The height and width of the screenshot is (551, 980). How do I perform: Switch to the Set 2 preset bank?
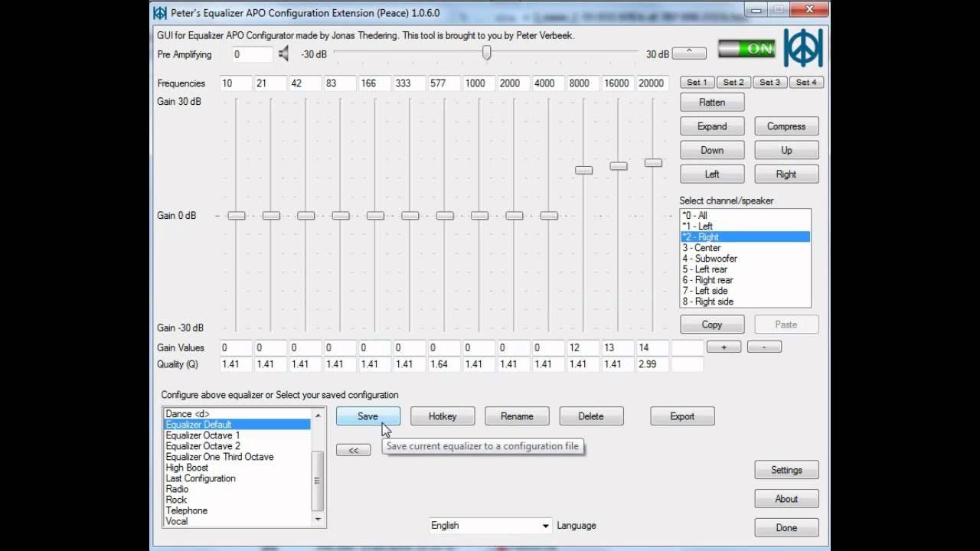coord(733,82)
